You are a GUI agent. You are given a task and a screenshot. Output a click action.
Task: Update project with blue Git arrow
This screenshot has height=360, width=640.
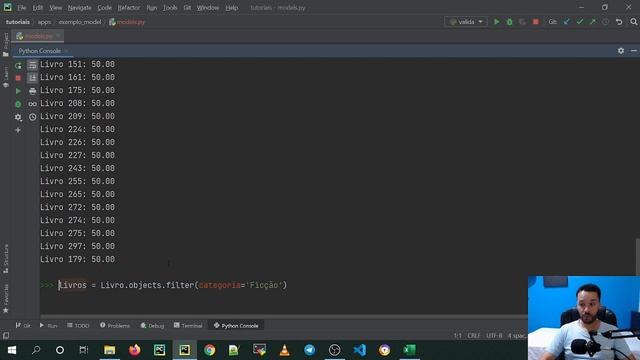click(x=567, y=22)
